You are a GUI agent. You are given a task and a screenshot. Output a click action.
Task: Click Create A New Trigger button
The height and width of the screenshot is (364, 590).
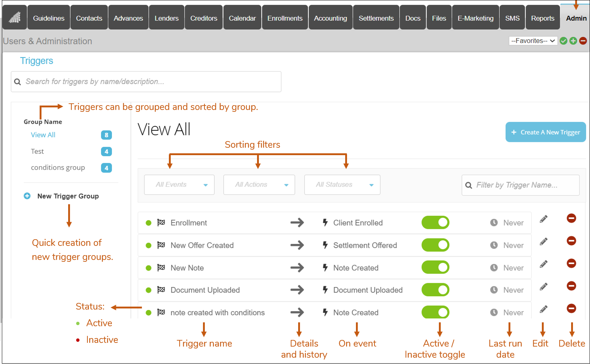(x=545, y=132)
